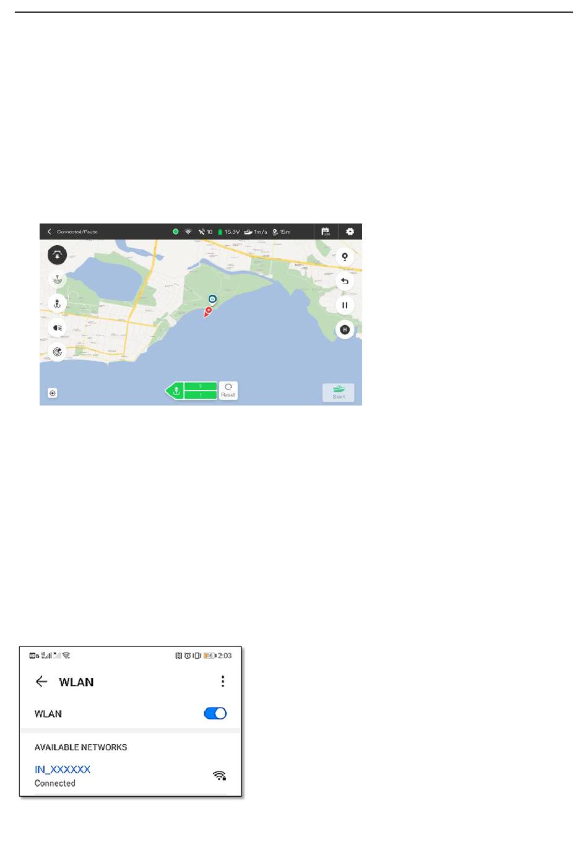Select the IN_XXXXXX connected network
Screen dimensions: 588x868
[131, 775]
